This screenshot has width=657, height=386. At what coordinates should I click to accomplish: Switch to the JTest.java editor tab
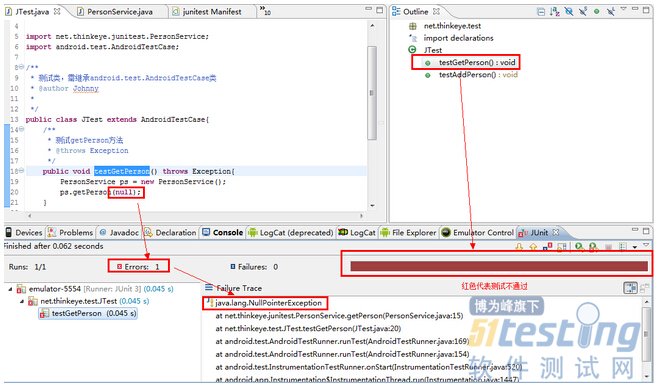click(33, 12)
